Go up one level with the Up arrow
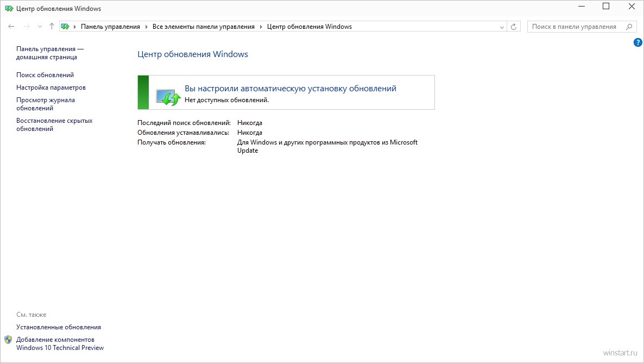The height and width of the screenshot is (363, 644). coord(52,26)
